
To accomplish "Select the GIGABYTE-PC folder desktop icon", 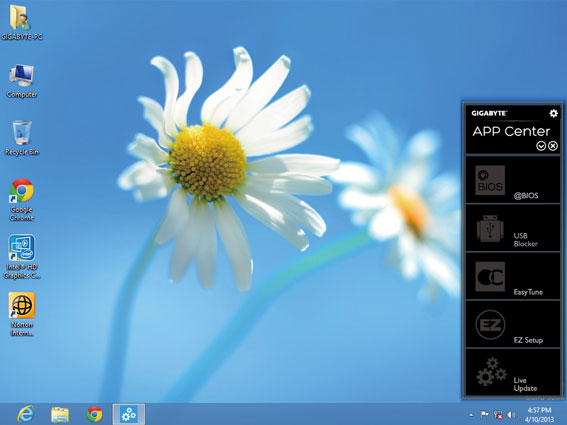I will pos(22,22).
